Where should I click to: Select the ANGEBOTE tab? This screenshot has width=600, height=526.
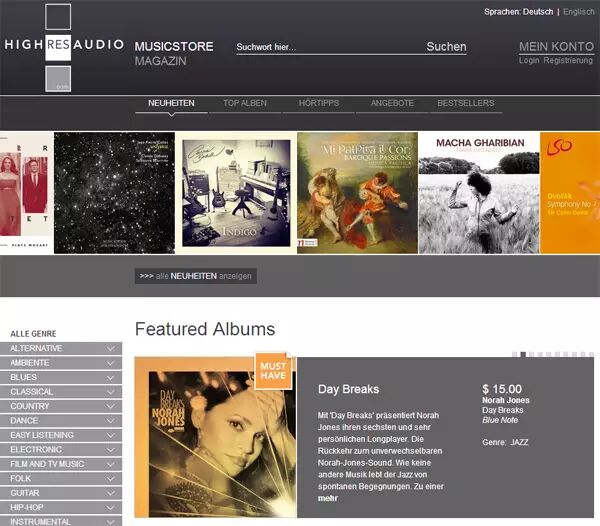coord(392,103)
